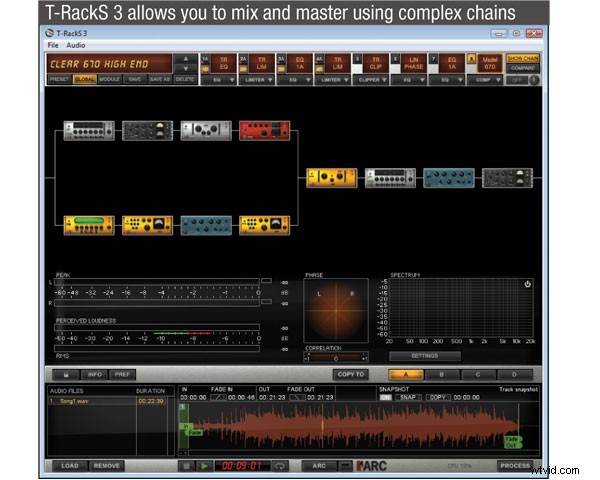
Task: Step to previous preset with up arrow
Action: point(186,59)
